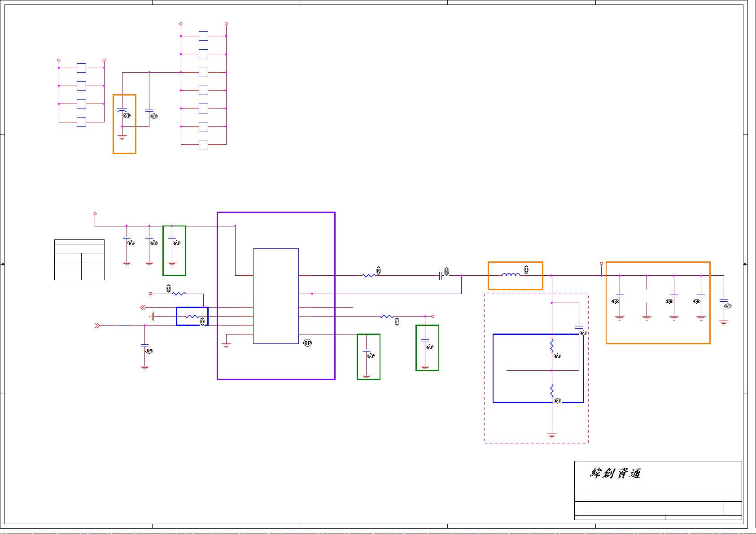Select the double-left-arrow off-page output connector
The height and width of the screenshot is (534, 756).
tap(143, 307)
